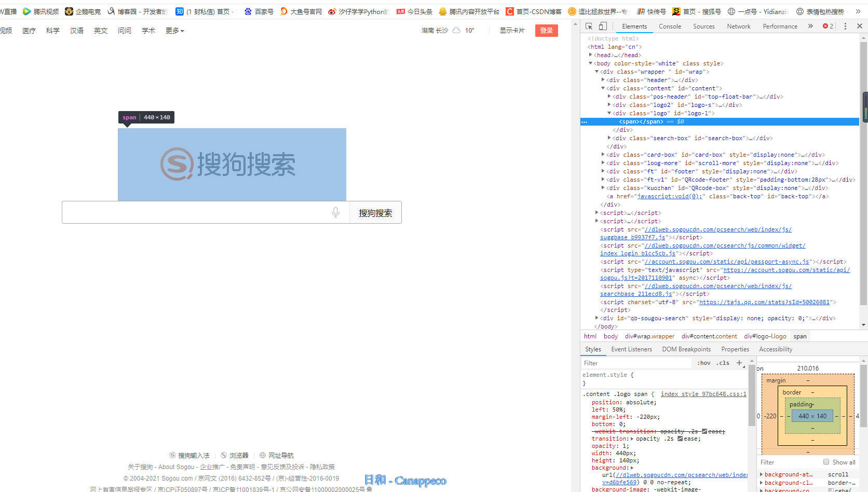868x492 pixels.
Task: Open the index_style_97bc648.css:1 source link
Action: tap(703, 394)
